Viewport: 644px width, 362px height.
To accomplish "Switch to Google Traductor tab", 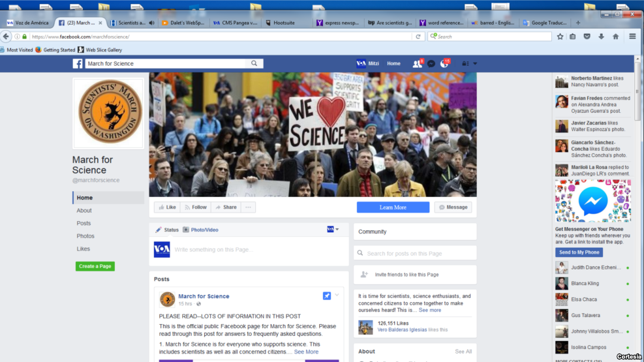I will point(545,23).
